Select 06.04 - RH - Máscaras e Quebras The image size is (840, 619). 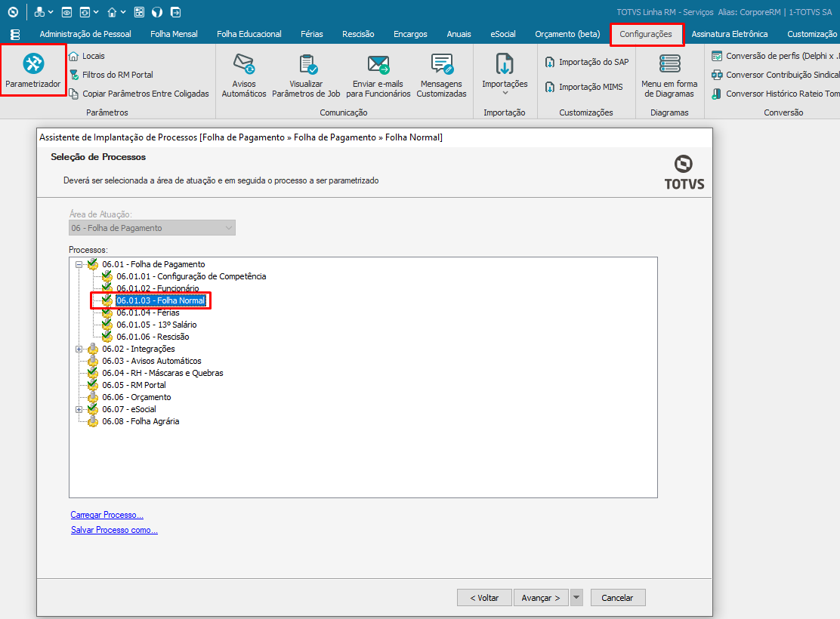pos(162,373)
